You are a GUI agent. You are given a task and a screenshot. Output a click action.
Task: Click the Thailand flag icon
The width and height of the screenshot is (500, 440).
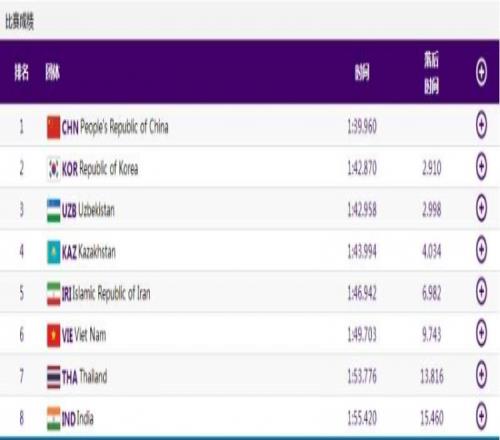(x=53, y=377)
